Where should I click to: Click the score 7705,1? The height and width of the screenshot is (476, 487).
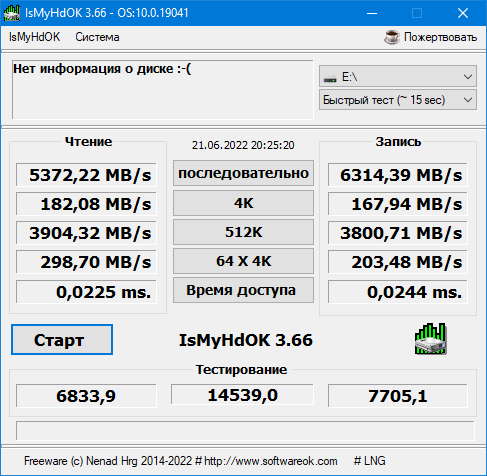pos(398,396)
